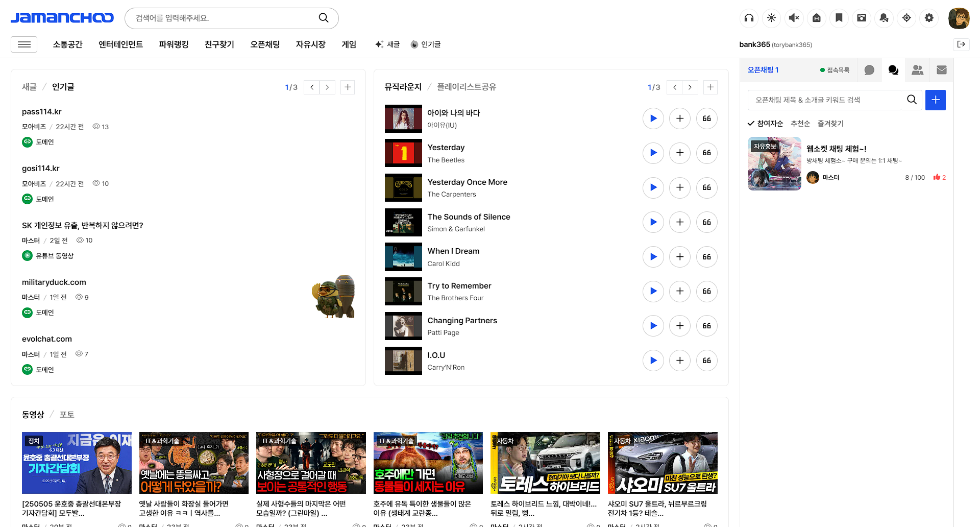This screenshot has height=527, width=980.
Task: Open the home H icon
Action: (816, 18)
